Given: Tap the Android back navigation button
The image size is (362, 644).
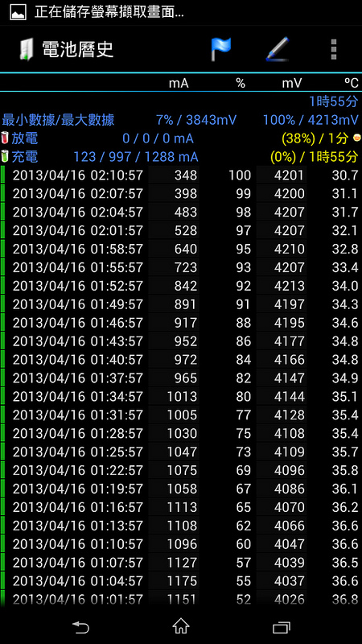Looking at the screenshot, I should tap(80, 627).
